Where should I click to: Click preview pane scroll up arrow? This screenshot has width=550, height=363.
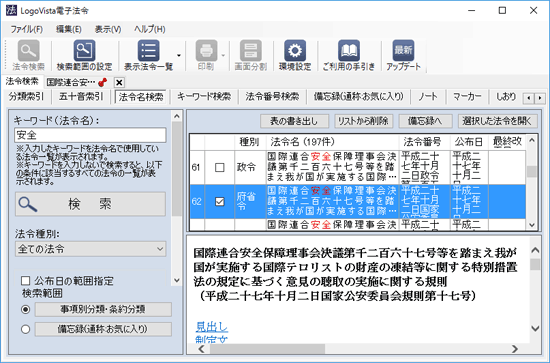(x=535, y=250)
